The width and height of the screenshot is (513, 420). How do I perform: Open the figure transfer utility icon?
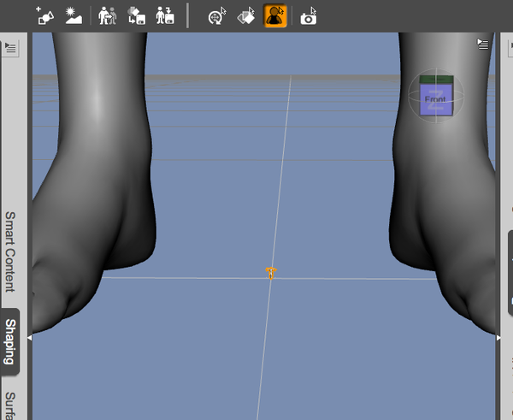108,15
